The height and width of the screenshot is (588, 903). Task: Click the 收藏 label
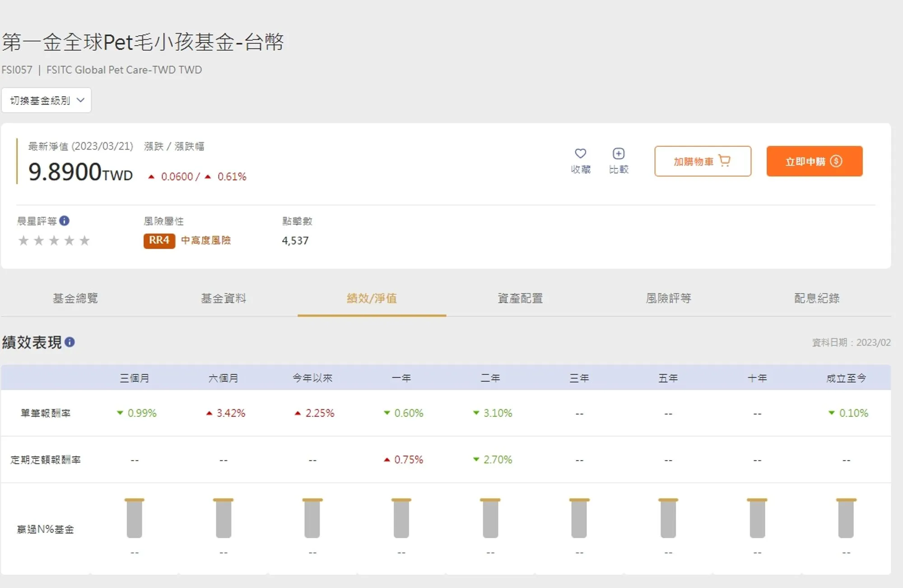pyautogui.click(x=581, y=169)
